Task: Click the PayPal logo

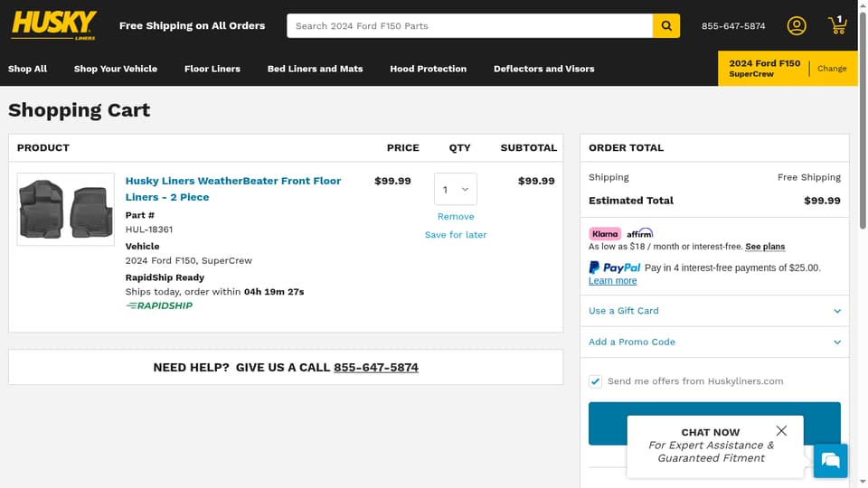Action: tap(615, 267)
